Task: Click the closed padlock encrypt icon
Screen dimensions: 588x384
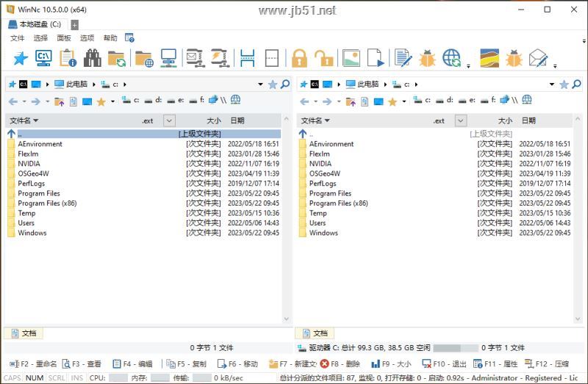Action: 299,58
